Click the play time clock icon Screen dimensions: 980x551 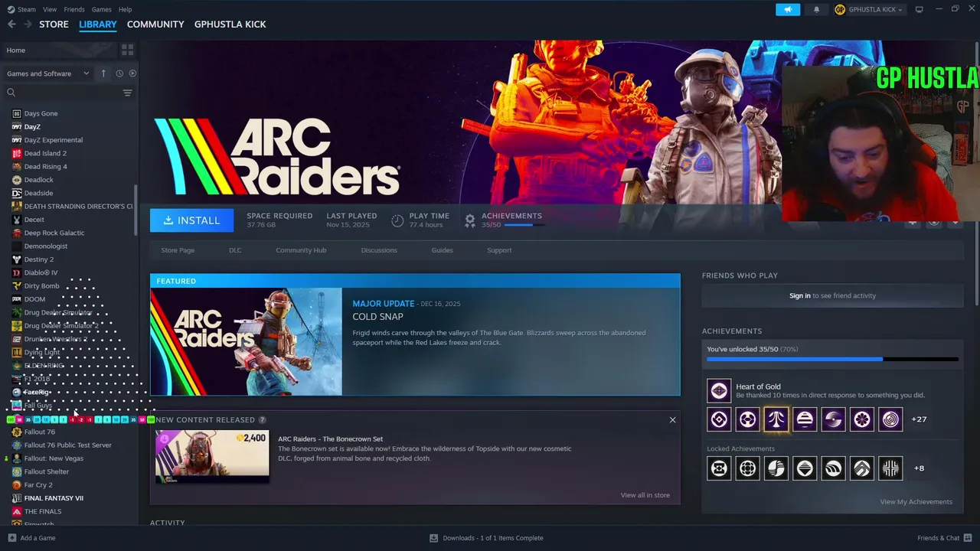coord(397,220)
